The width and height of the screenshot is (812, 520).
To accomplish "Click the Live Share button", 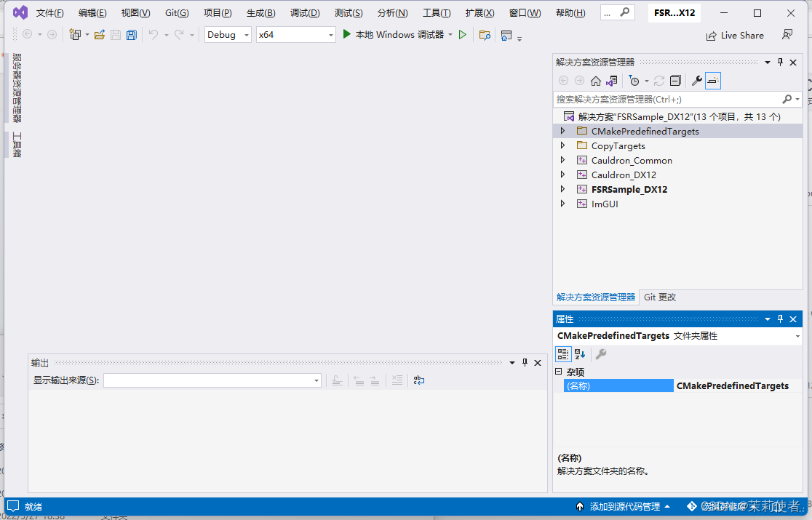I will [x=735, y=35].
